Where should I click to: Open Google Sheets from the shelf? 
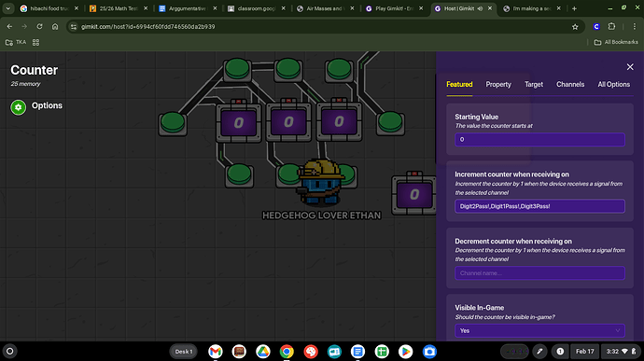(x=382, y=352)
